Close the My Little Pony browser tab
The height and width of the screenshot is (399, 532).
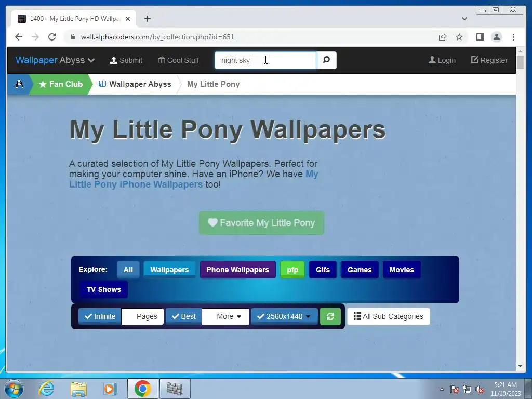click(128, 19)
